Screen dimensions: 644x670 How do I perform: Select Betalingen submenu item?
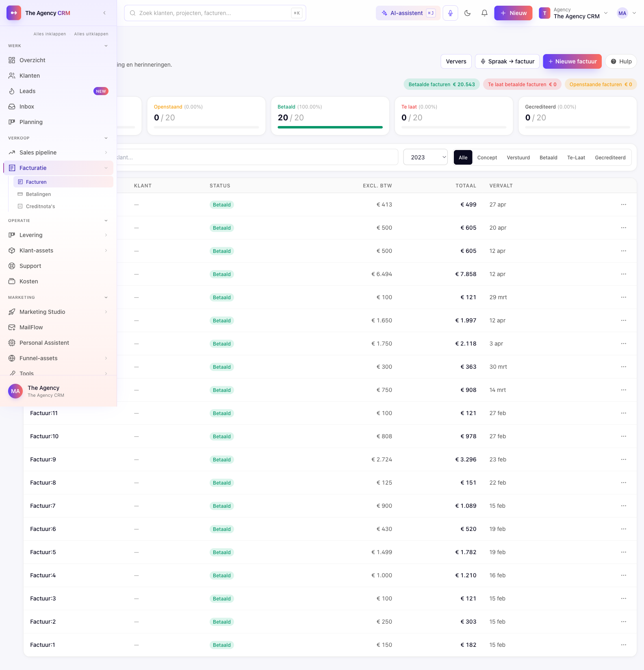tap(63, 194)
